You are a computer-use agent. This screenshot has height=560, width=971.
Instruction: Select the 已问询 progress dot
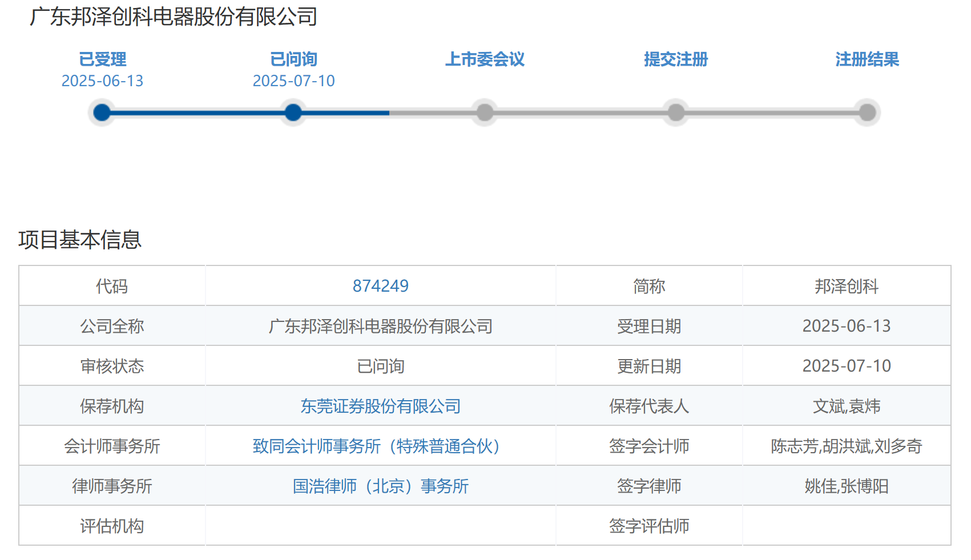[x=293, y=112]
